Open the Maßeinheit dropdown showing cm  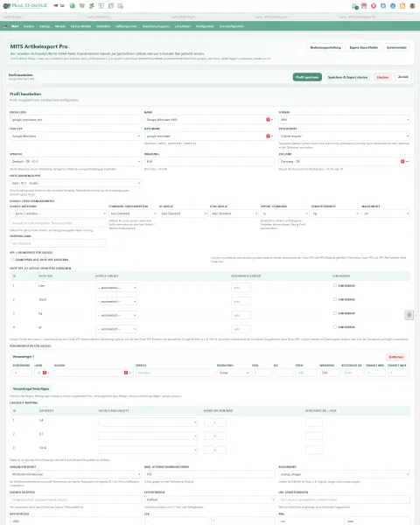click(386, 213)
